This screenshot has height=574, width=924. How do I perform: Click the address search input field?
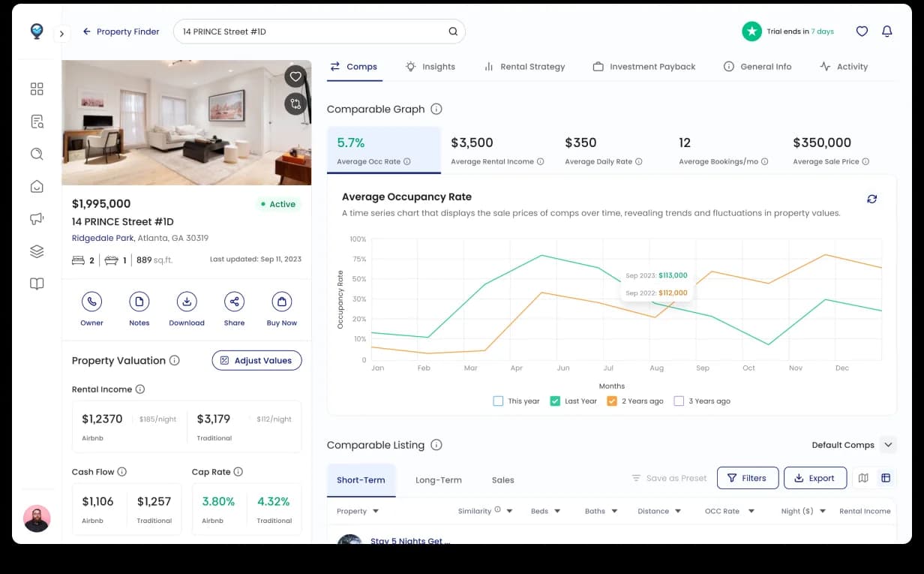pyautogui.click(x=319, y=32)
